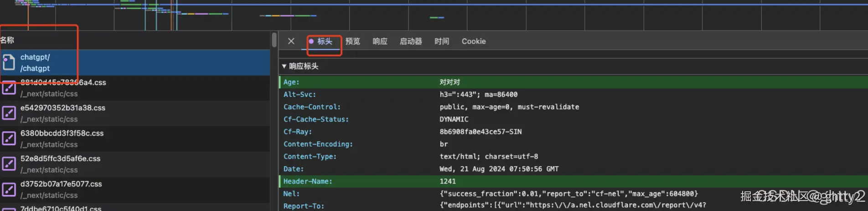Click the stylesheet icon beside 881d0d45e78366a4.css
Viewport: 868px width, 211px height.
[9, 88]
